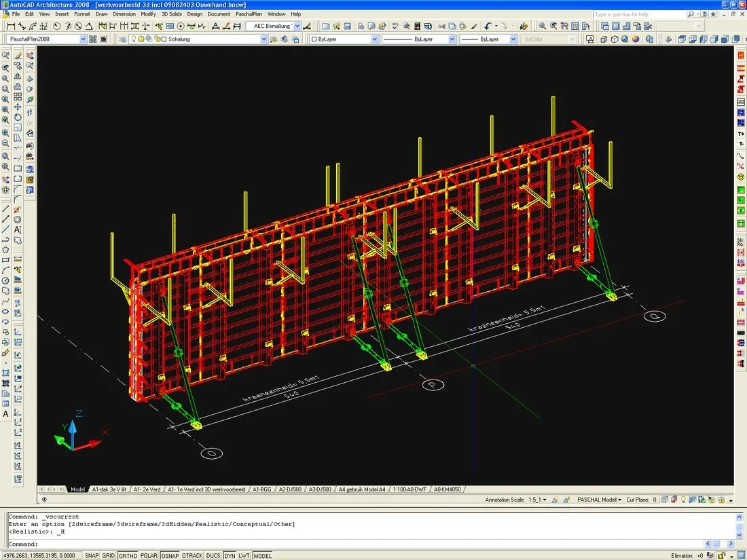Click the OTRACK button in the status bar
Screen dimensions: 747x560
(x=192, y=556)
